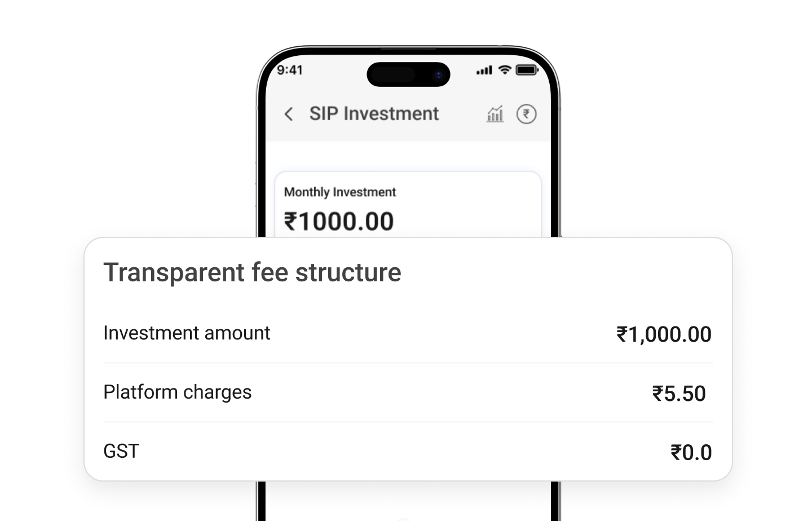Select the rupee symbol inside the circle
The width and height of the screenshot is (812, 521).
[x=527, y=114]
